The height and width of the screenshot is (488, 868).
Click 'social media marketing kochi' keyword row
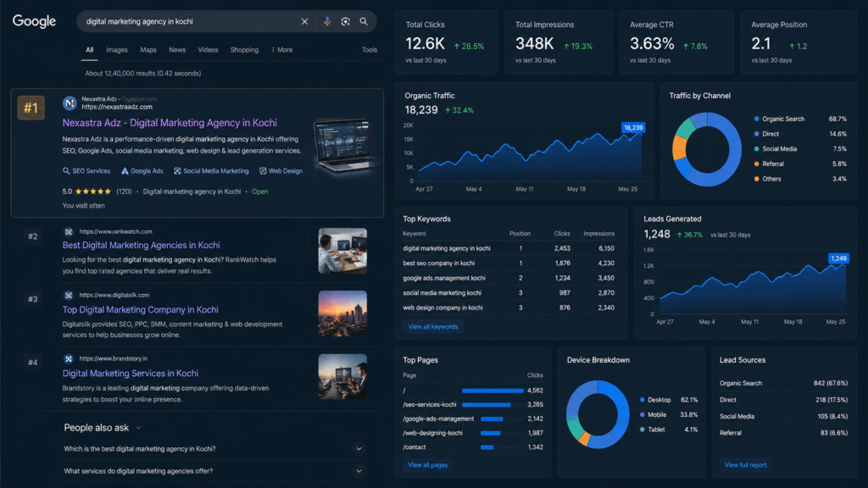pyautogui.click(x=509, y=293)
